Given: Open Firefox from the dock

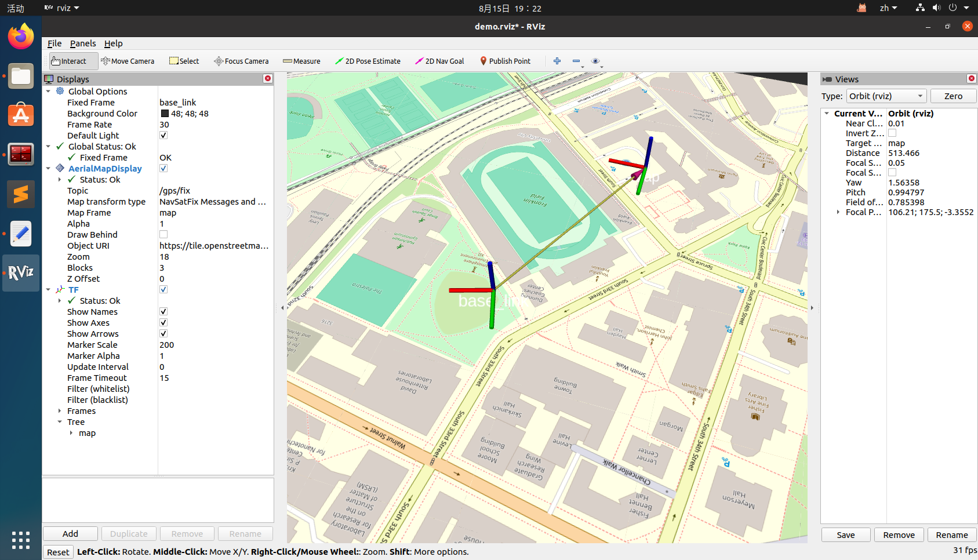Looking at the screenshot, I should coord(21,37).
